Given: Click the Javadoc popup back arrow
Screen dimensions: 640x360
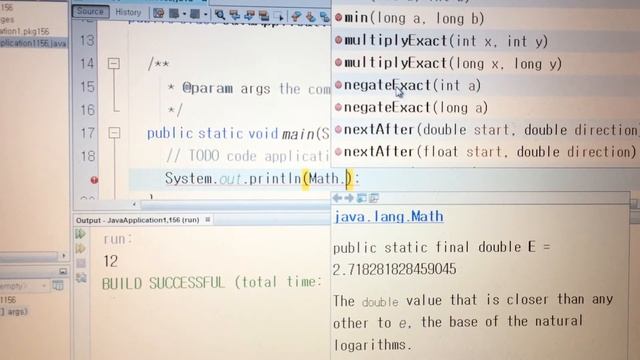Looking at the screenshot, I should [x=337, y=198].
